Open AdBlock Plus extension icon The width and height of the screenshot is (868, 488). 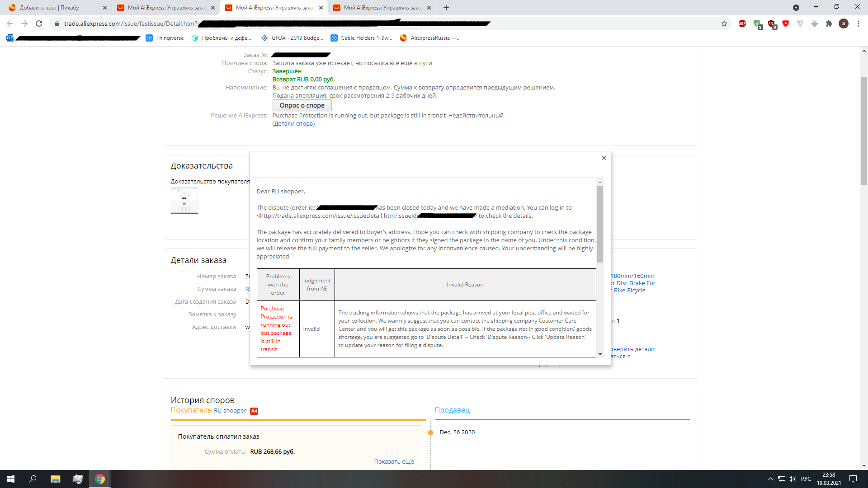point(742,23)
